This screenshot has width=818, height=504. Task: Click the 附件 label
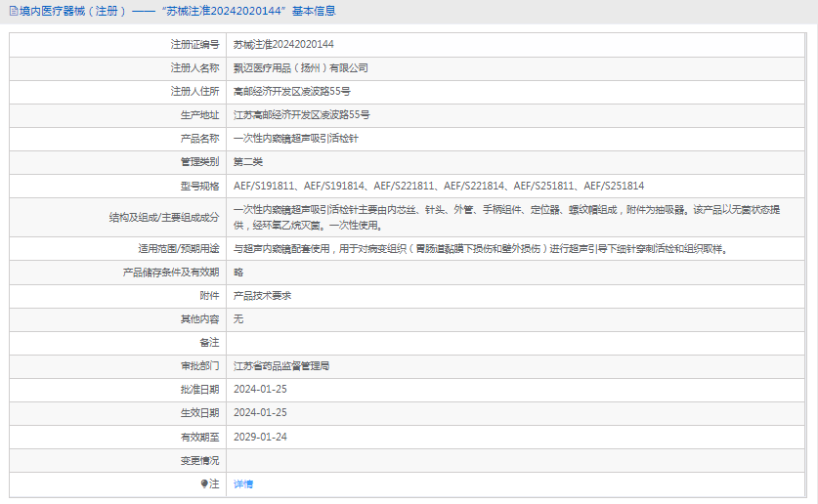pyautogui.click(x=209, y=296)
